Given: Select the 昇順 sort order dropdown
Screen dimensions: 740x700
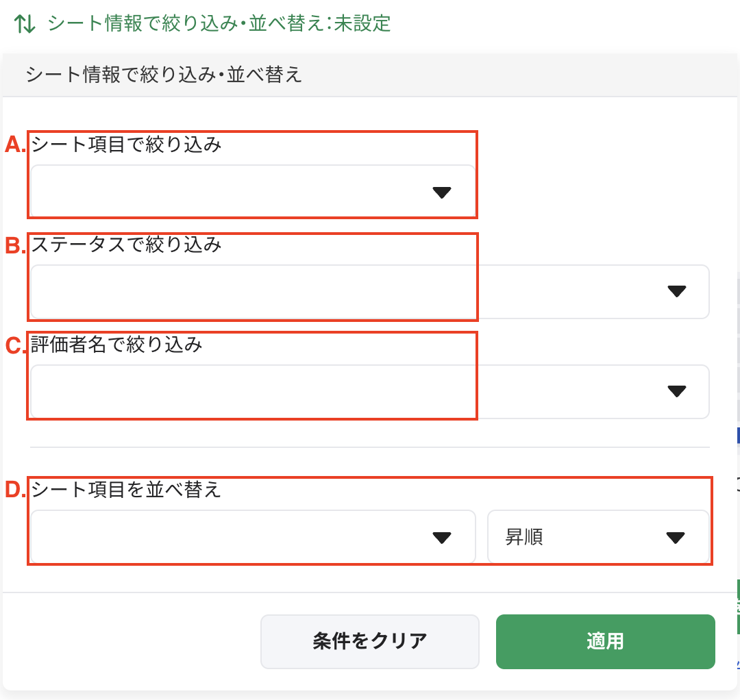Looking at the screenshot, I should [597, 538].
